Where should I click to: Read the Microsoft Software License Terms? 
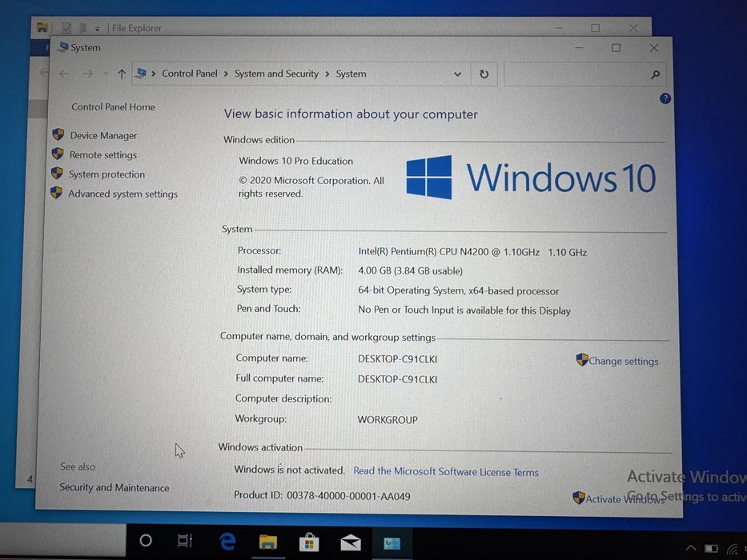[x=446, y=471]
